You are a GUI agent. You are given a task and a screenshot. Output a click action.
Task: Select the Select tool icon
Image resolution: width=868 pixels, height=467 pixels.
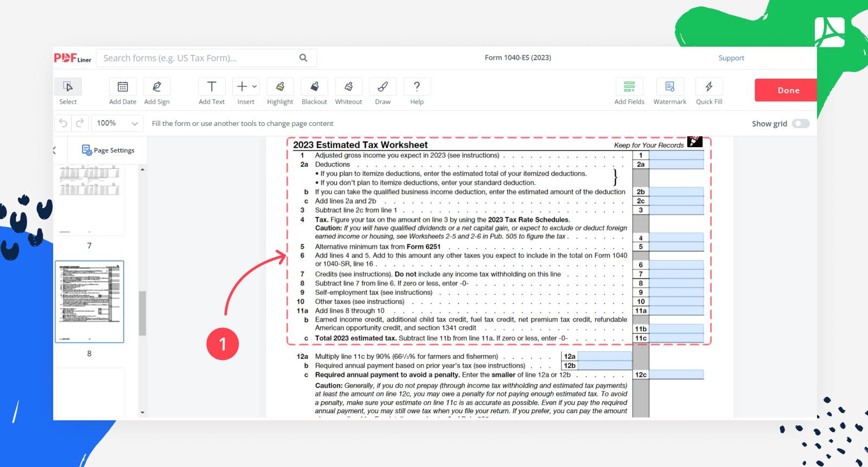click(68, 86)
